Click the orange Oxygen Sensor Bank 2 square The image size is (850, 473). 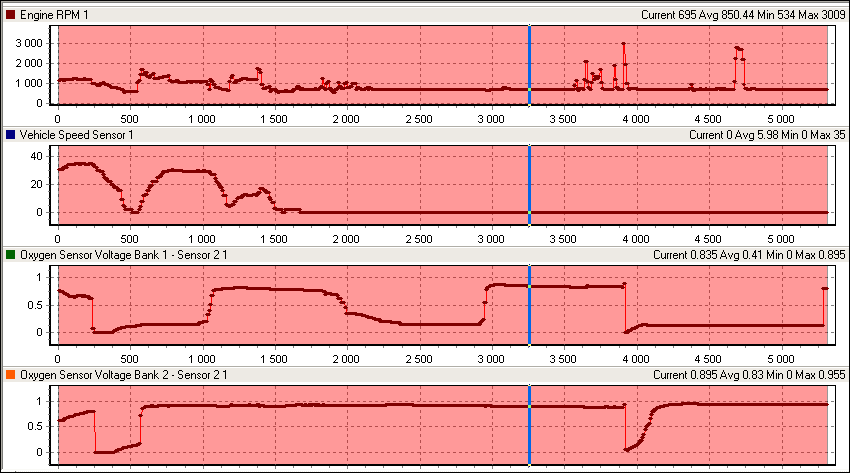11,374
